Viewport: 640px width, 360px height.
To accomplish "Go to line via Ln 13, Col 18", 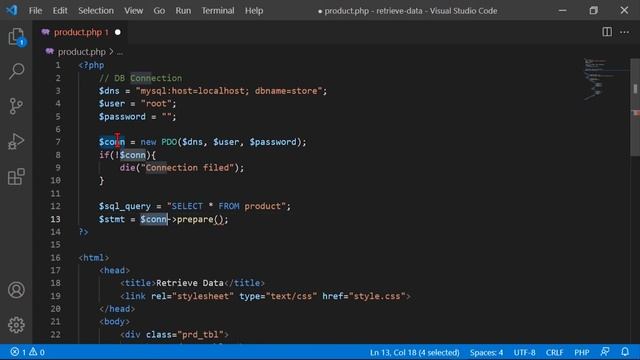I will point(414,352).
